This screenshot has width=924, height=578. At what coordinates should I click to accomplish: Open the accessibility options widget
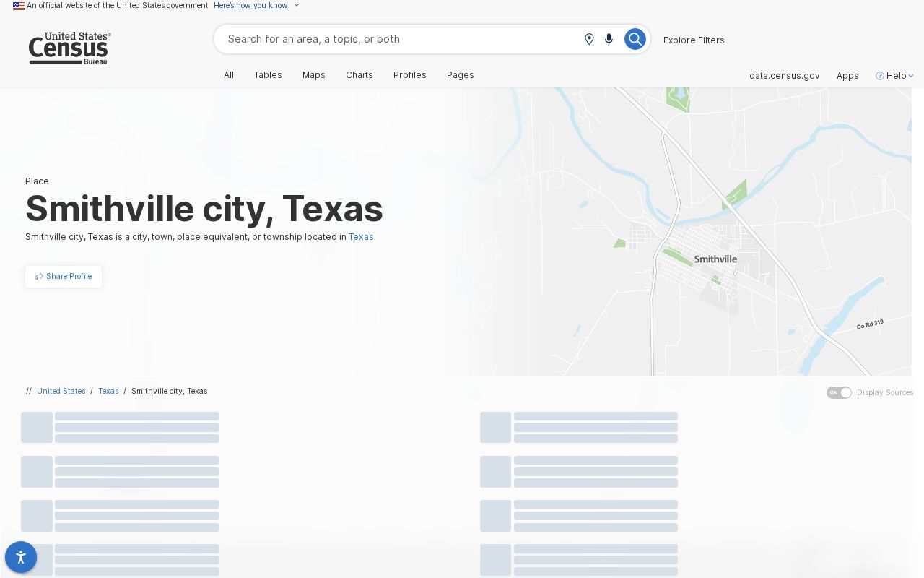(x=21, y=557)
